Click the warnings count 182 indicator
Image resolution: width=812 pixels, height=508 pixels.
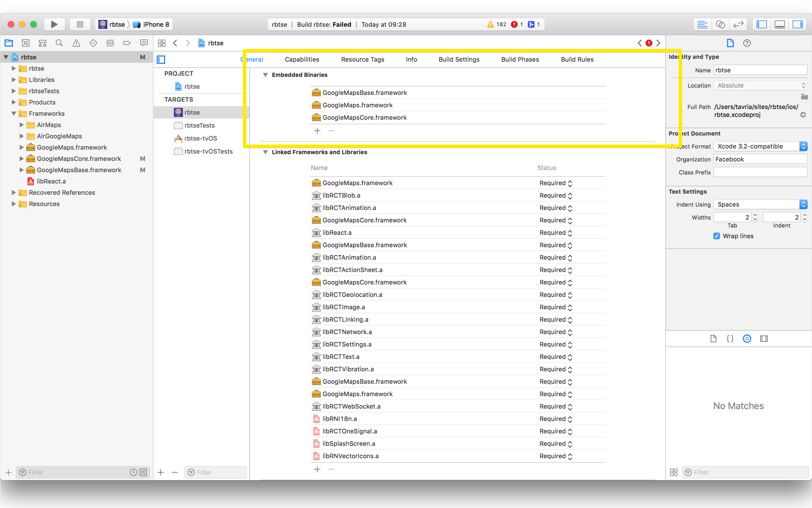(497, 24)
